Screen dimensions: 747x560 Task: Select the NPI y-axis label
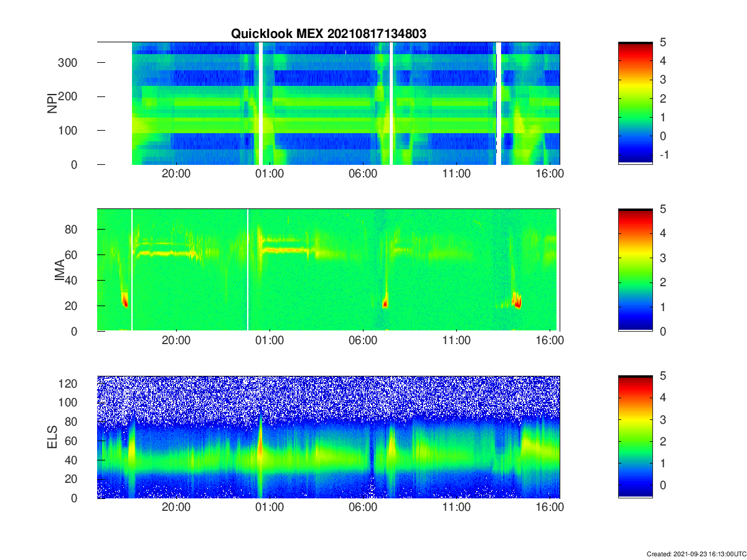52,103
